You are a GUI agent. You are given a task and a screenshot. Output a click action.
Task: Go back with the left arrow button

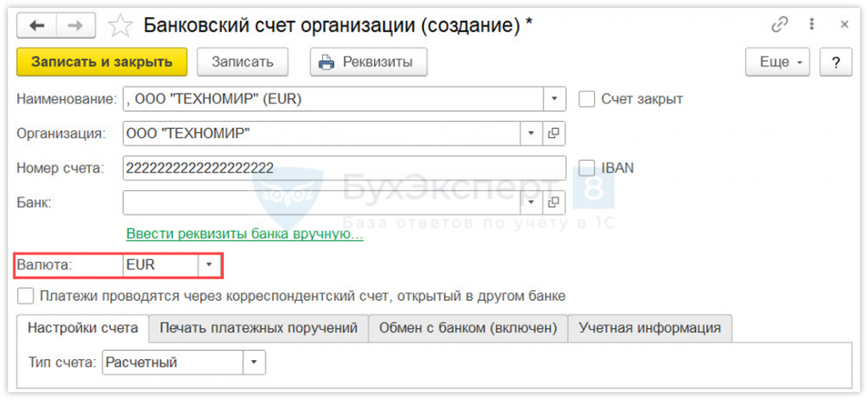[x=36, y=25]
